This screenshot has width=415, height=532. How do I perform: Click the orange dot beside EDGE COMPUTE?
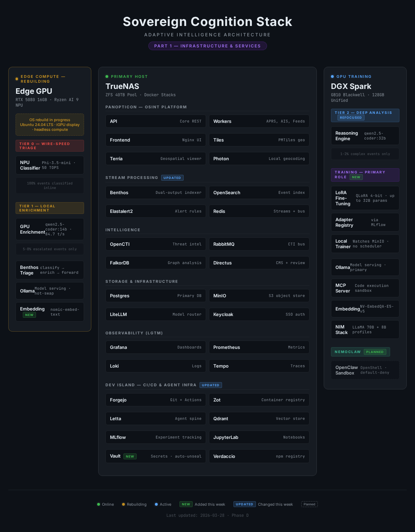coord(17,79)
